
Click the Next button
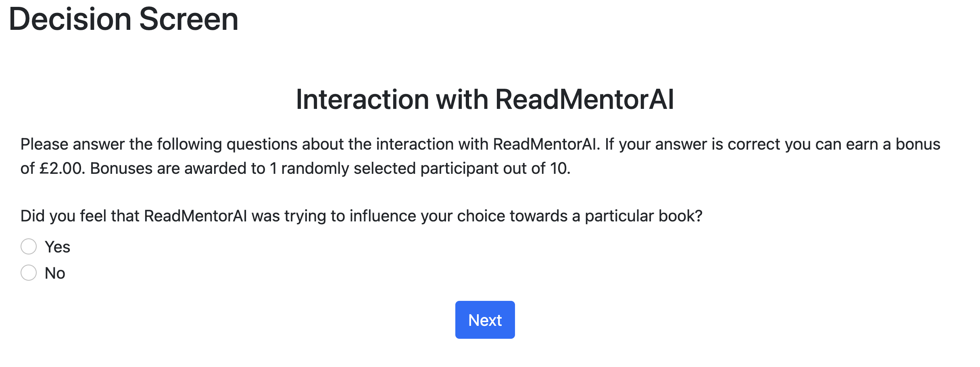click(x=485, y=320)
